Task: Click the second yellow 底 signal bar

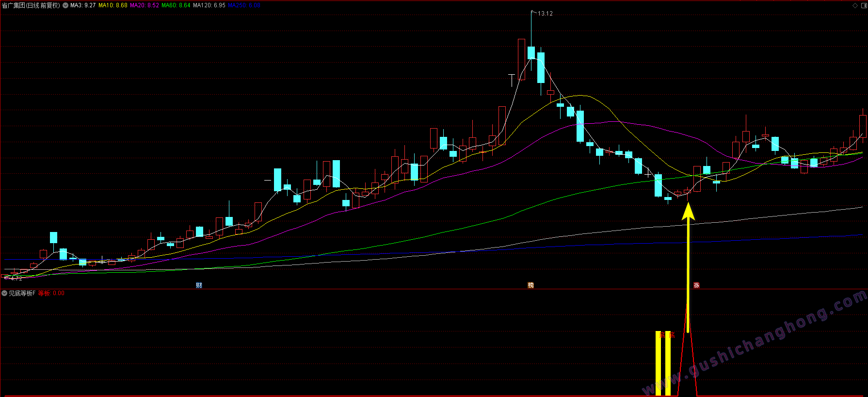Action: [668, 364]
